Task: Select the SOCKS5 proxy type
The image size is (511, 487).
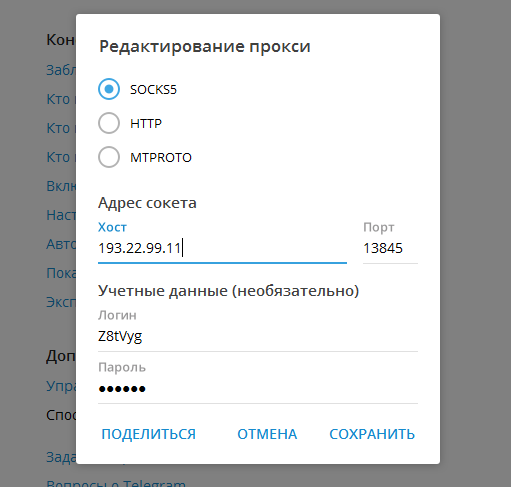Action: 109,89
